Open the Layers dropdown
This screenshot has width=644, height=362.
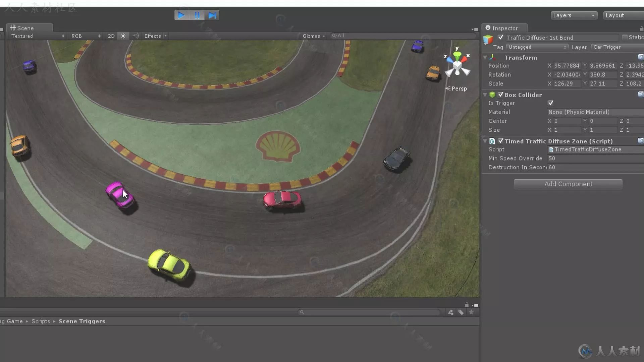click(x=574, y=15)
